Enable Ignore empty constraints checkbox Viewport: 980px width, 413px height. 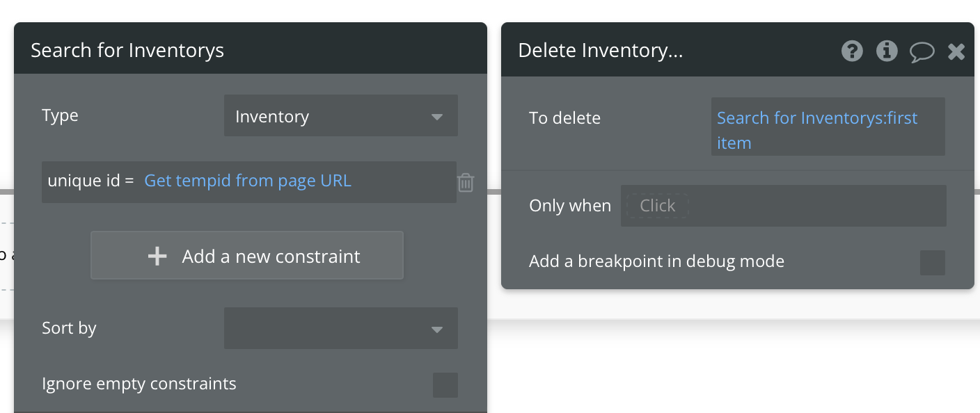(x=445, y=384)
